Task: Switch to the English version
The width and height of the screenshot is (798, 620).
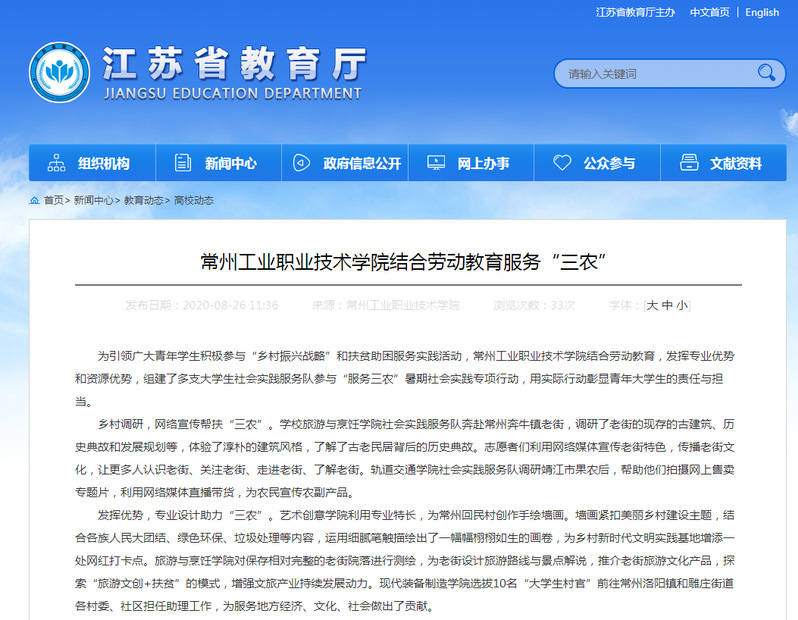Action: [762, 12]
